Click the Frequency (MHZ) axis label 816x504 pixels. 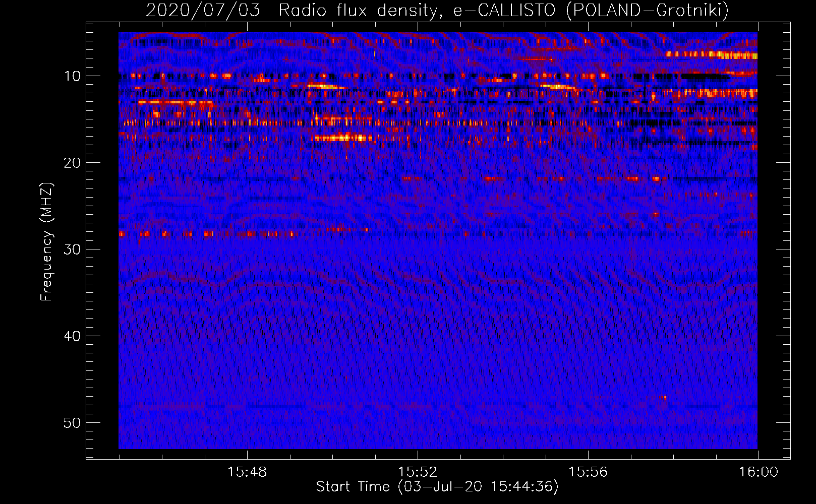46,242
